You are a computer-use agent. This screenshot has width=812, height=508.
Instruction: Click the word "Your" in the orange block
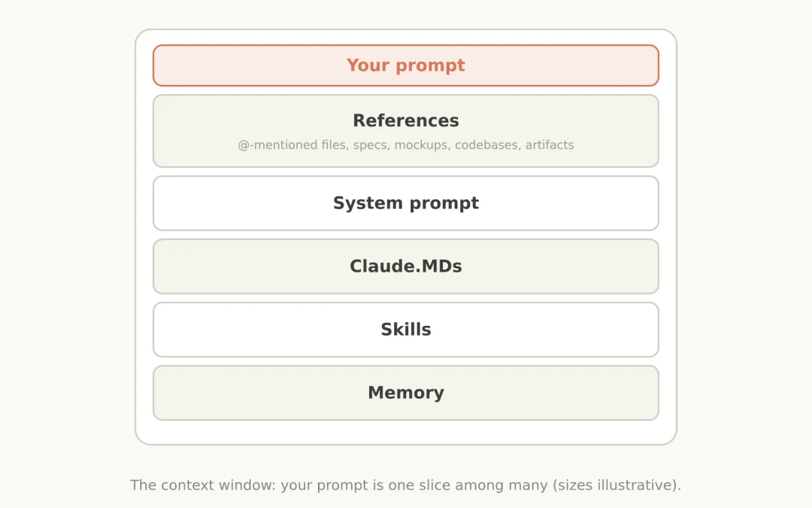[x=368, y=65]
